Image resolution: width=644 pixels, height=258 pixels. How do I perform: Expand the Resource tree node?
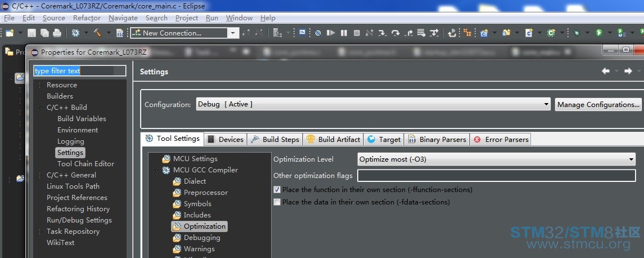click(40, 85)
